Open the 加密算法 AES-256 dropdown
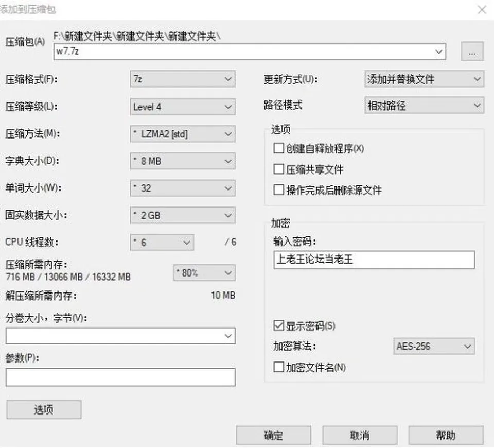Screen dimensions: 494x448 coord(434,347)
